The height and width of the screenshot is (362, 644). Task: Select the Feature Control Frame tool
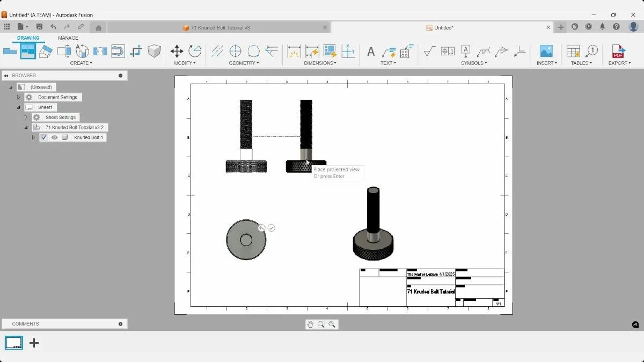[448, 51]
